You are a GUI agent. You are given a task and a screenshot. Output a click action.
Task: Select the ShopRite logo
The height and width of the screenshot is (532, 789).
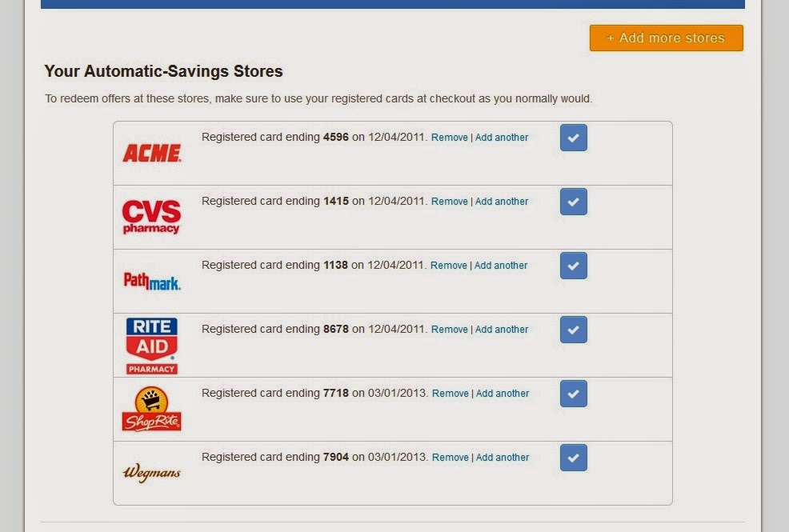(x=151, y=409)
